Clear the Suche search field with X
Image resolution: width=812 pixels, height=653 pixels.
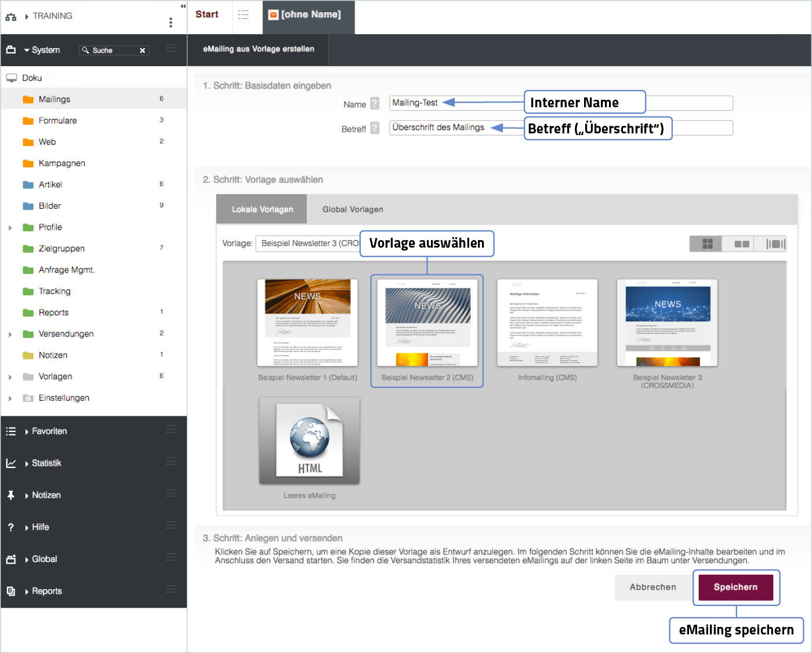[x=142, y=50]
